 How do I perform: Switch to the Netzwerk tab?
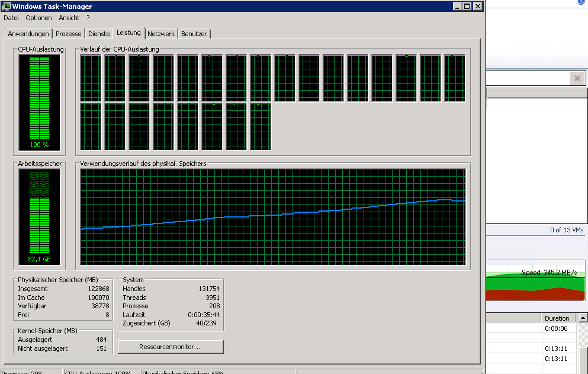[x=161, y=34]
